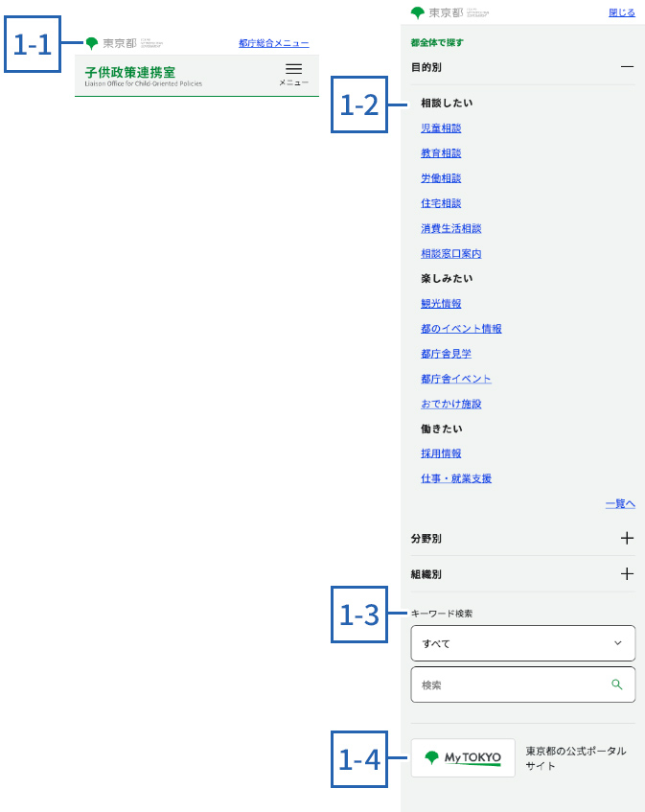This screenshot has height=812, width=645.
Task: Open 消費生活相談 link
Action: [x=450, y=228]
